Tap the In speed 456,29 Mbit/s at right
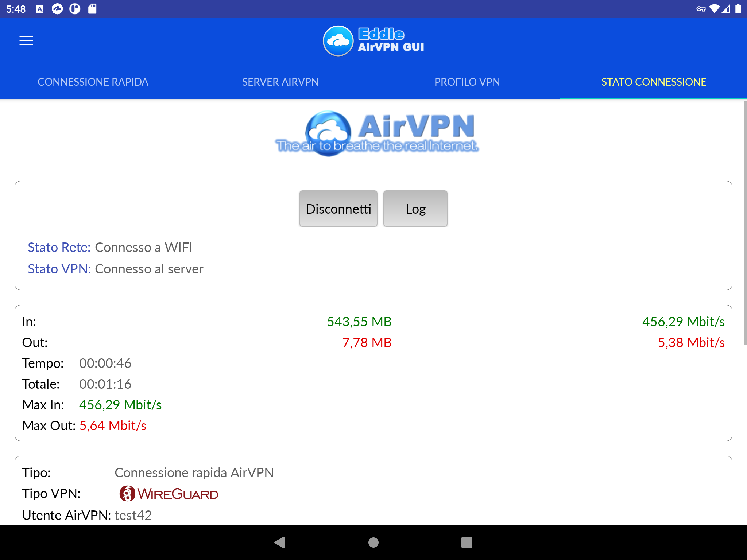Image resolution: width=747 pixels, height=560 pixels. (684, 322)
